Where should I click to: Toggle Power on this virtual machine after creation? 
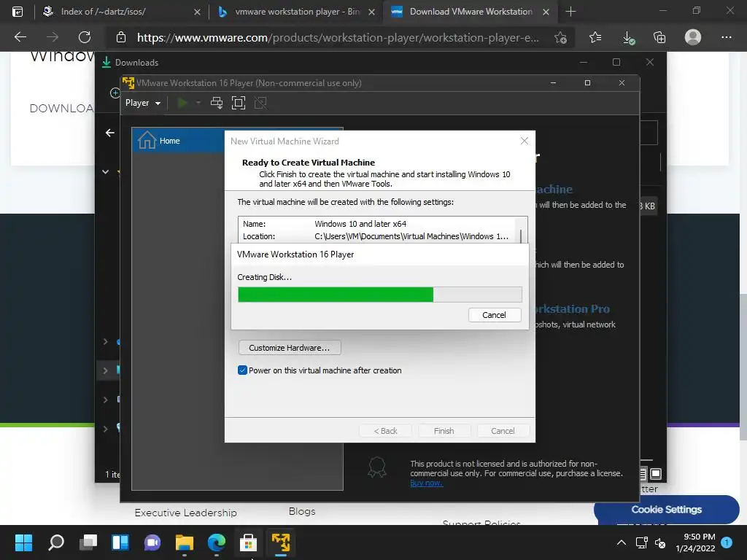tap(242, 370)
